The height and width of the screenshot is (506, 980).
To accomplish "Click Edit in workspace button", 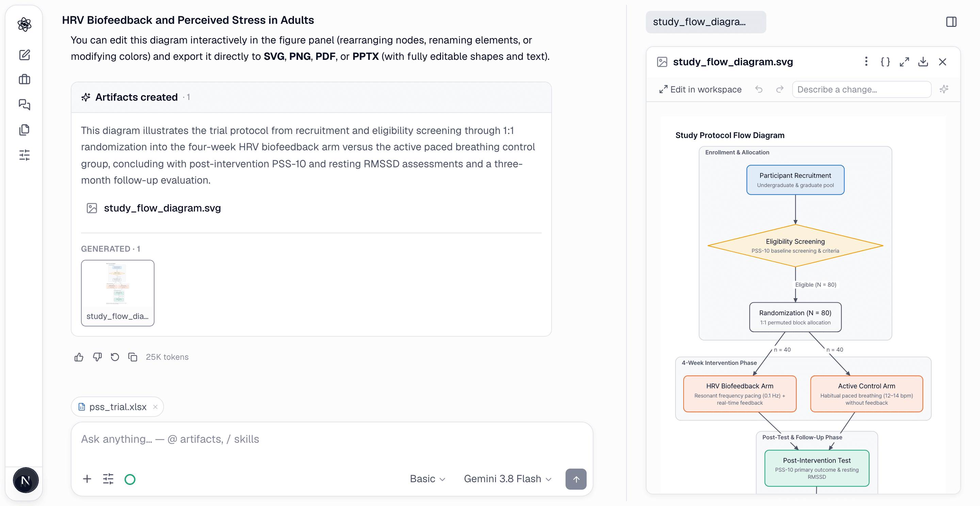I will click(x=700, y=89).
